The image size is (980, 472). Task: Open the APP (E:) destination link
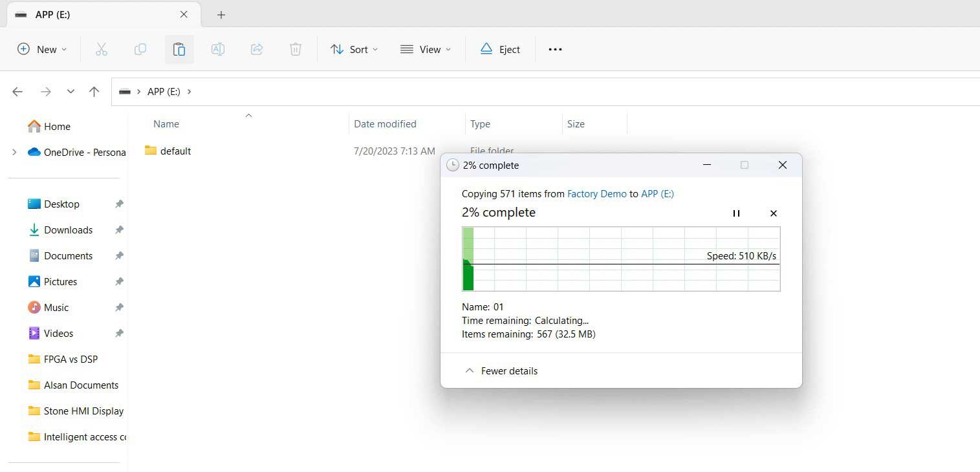pyautogui.click(x=657, y=193)
